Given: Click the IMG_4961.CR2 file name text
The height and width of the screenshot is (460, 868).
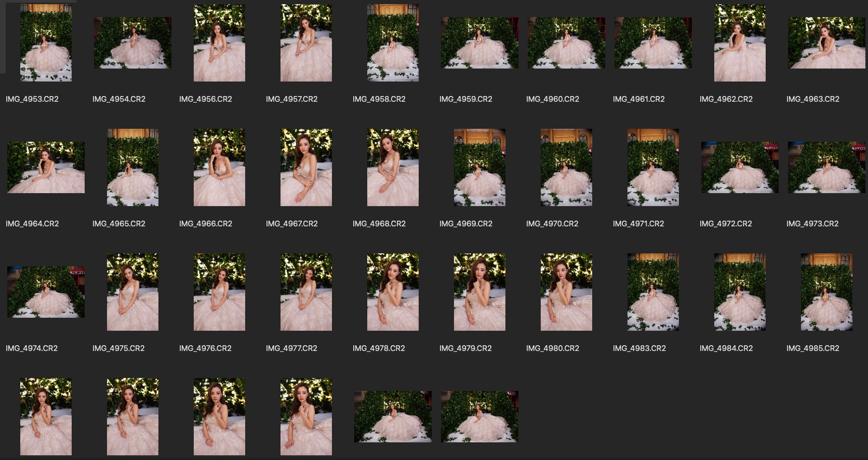Looking at the screenshot, I should [x=638, y=99].
